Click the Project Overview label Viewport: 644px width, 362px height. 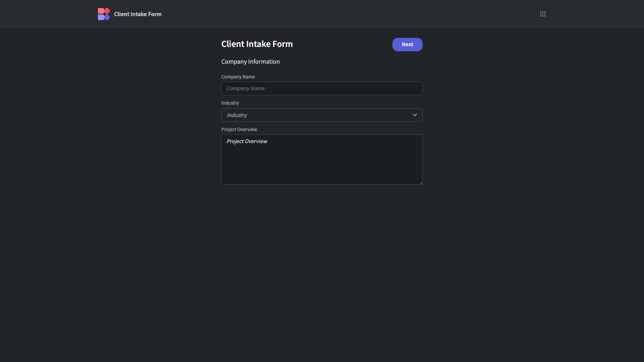tap(239, 129)
